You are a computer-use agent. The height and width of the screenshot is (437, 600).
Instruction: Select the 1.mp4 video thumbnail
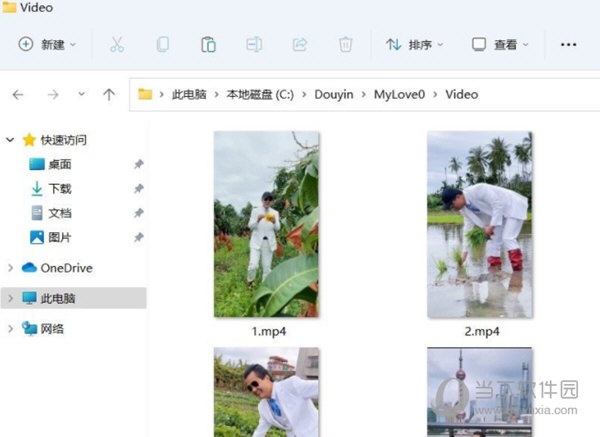coord(266,224)
